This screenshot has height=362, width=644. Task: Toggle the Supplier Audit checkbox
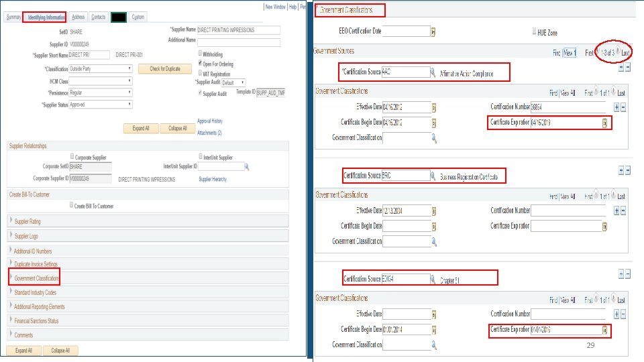point(201,93)
